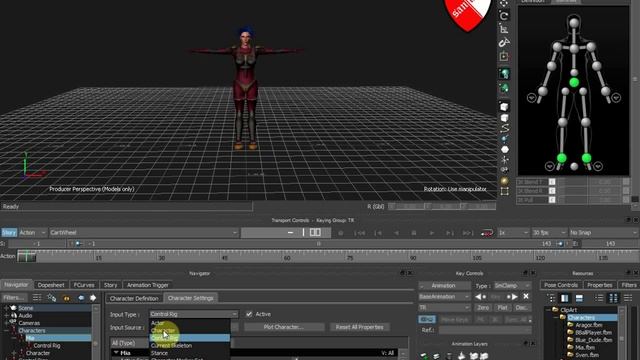This screenshot has height=360, width=640.
Task: Select Aragor.fbm in the Resources list
Action: point(589,325)
